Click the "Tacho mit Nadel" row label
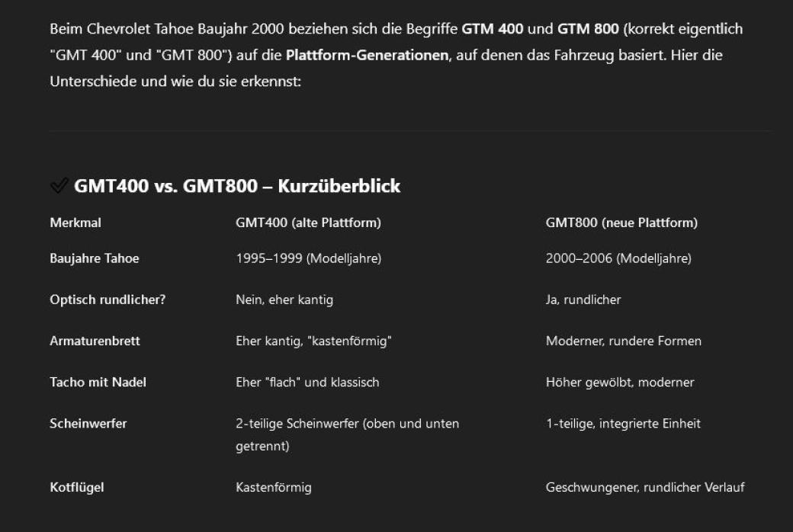The image size is (793, 532). click(x=98, y=382)
